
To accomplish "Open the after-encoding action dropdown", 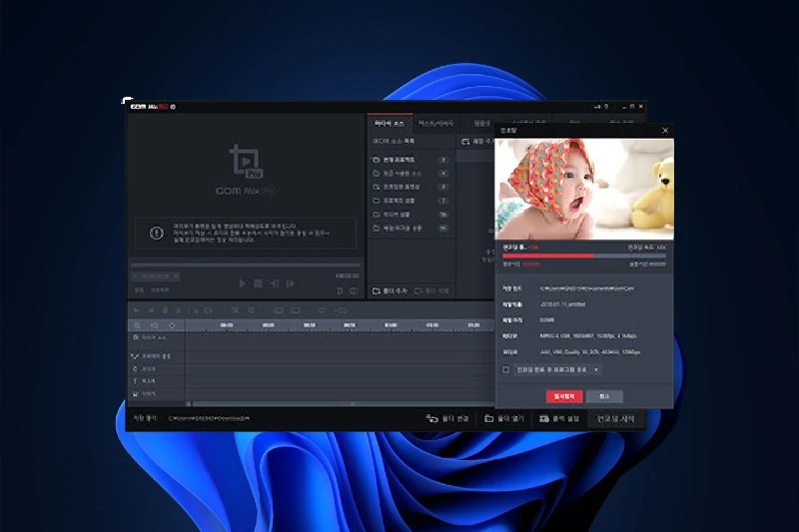I will click(x=596, y=369).
